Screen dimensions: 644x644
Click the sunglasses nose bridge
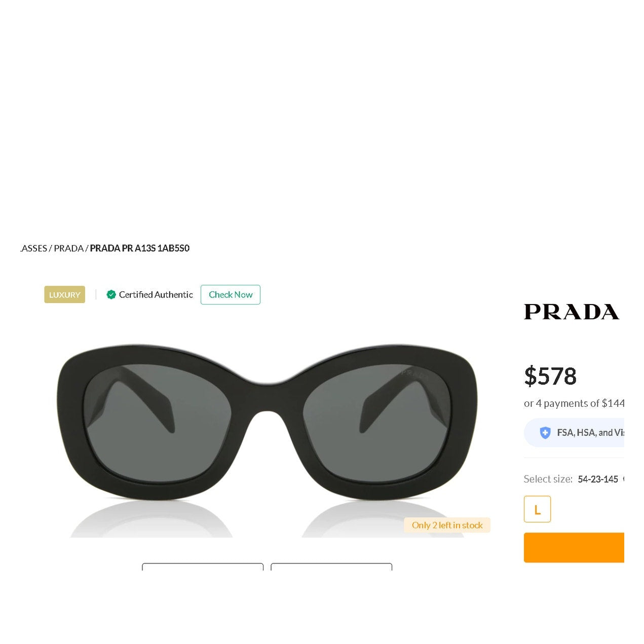[267, 395]
